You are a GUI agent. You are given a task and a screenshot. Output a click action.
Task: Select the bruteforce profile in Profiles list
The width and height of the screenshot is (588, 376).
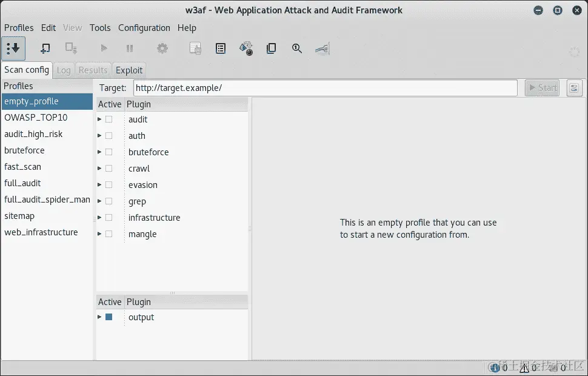tap(47, 150)
